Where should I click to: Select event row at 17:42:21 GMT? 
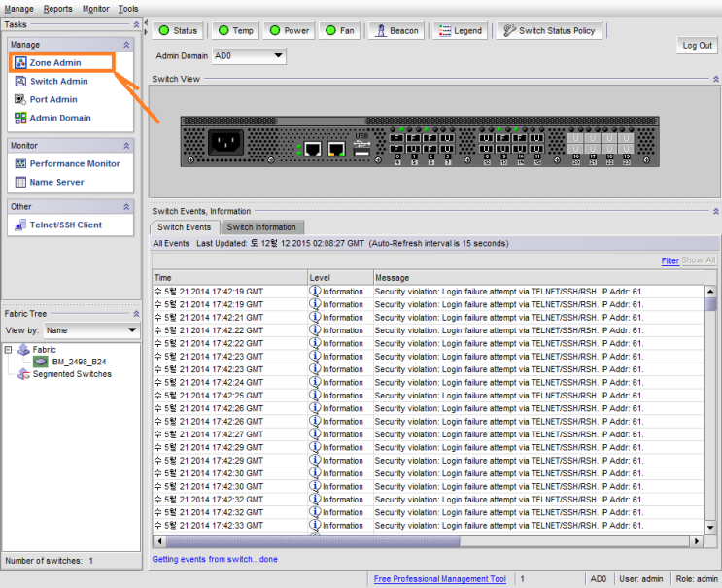click(428, 318)
